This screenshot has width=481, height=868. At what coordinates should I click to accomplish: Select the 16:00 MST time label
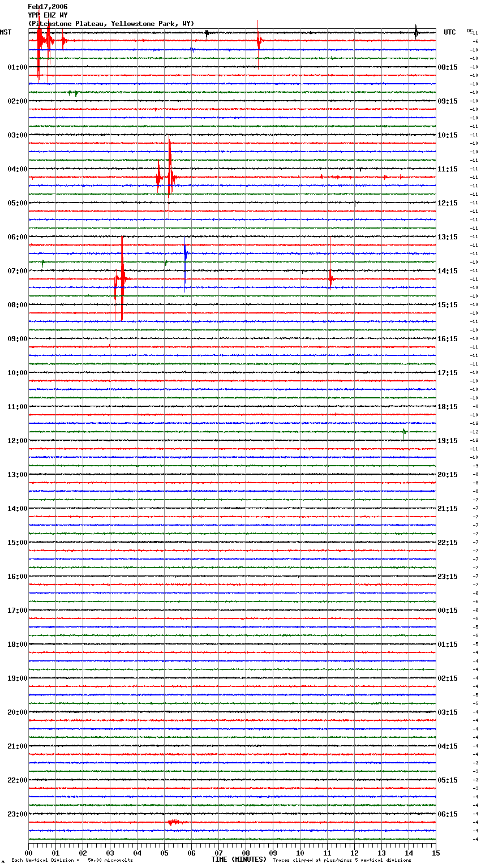click(x=17, y=577)
